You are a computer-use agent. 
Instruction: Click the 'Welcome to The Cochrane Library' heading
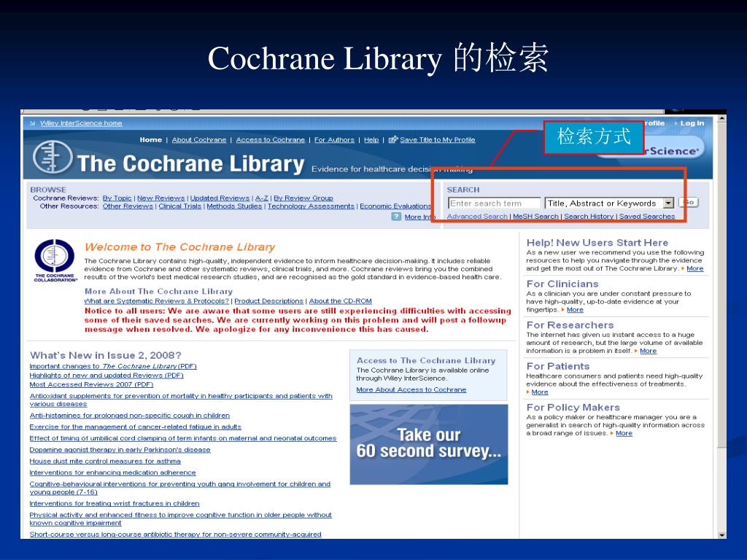[179, 247]
